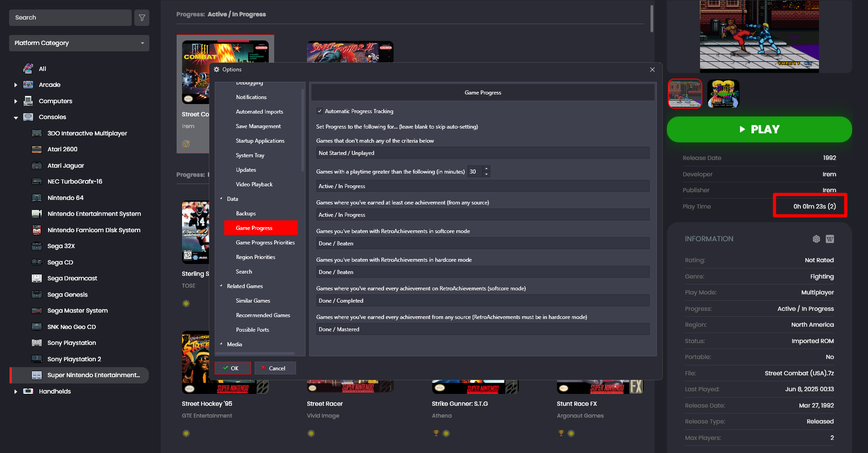This screenshot has height=453, width=868.
Task: Expand the Handhelds tree node
Action: tap(15, 392)
